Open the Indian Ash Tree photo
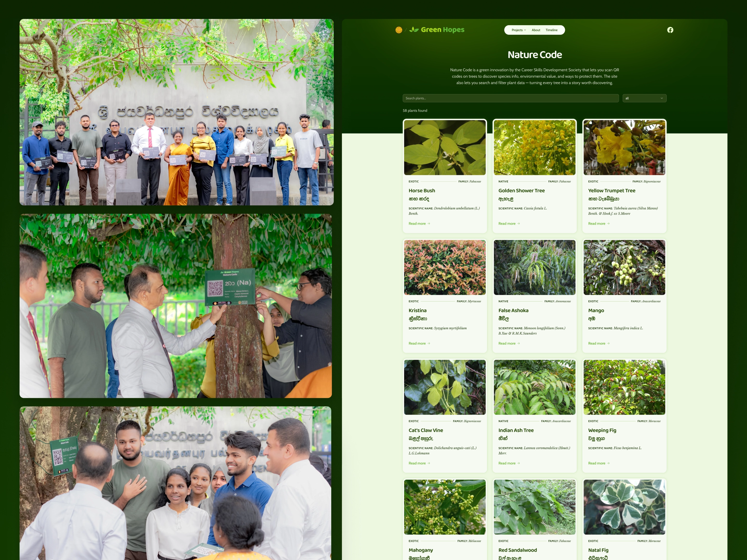Screen dimensions: 747x560 pos(535,387)
